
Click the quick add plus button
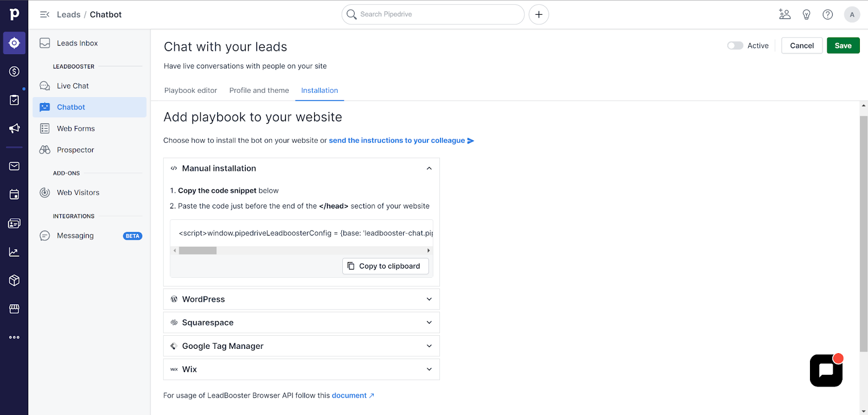pyautogui.click(x=539, y=15)
